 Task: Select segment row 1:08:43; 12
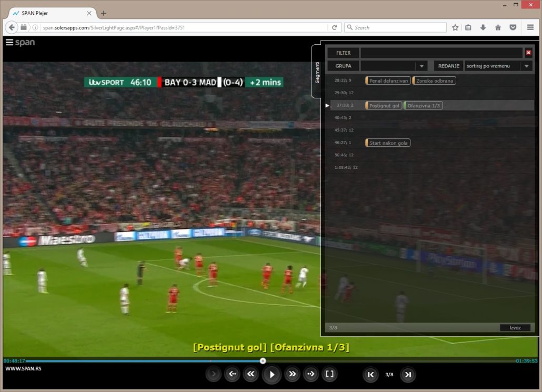430,167
